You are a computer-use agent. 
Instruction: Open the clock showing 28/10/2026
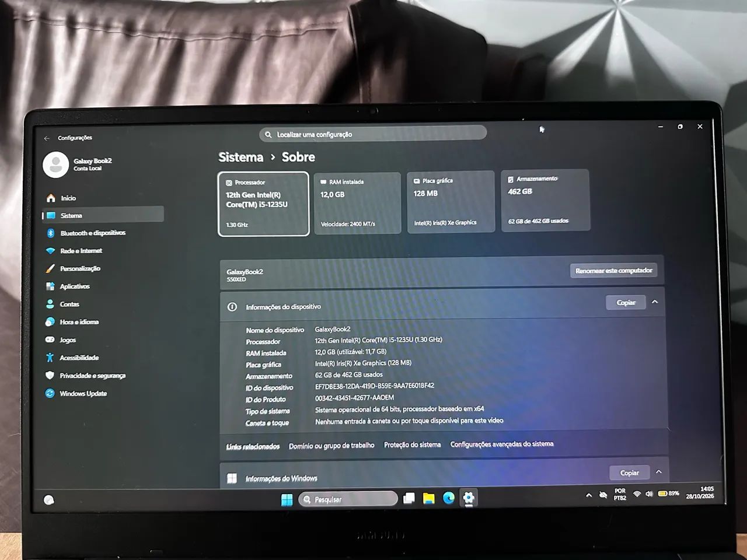(x=700, y=493)
